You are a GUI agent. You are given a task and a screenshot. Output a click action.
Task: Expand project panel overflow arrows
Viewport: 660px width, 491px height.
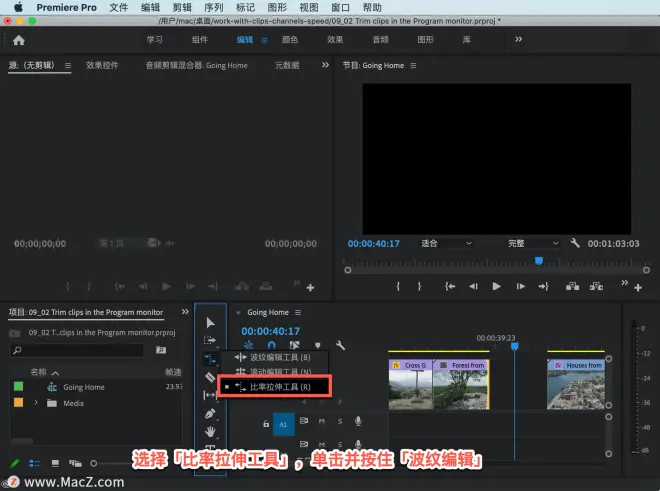coord(185,312)
